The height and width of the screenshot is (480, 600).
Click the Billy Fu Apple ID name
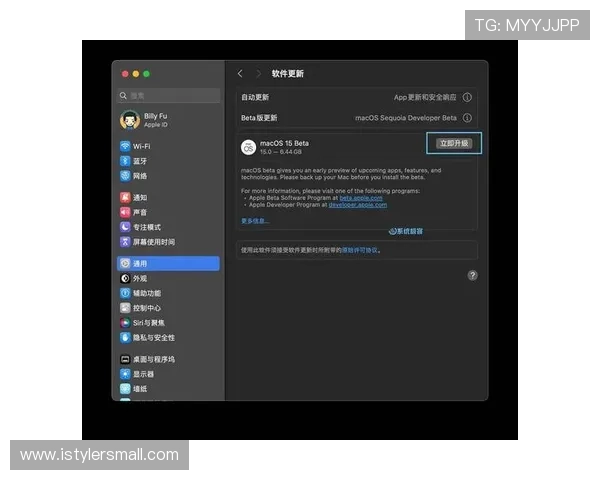tap(155, 116)
